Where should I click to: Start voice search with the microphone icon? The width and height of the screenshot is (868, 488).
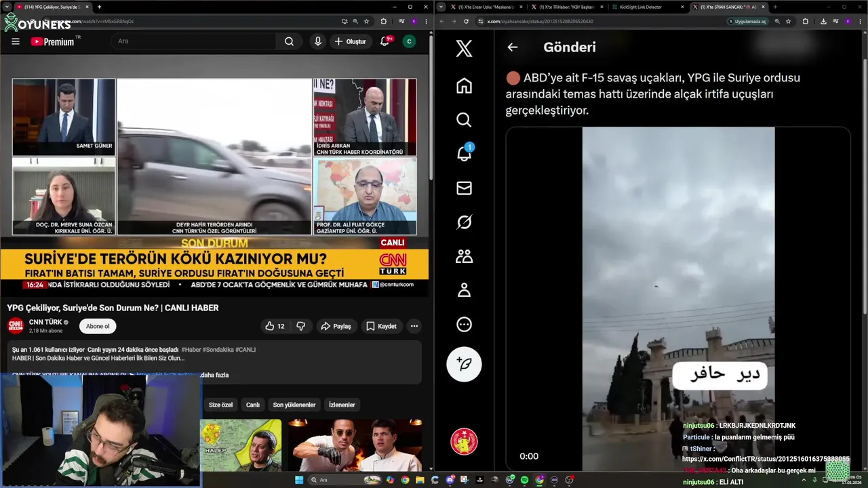coord(317,41)
